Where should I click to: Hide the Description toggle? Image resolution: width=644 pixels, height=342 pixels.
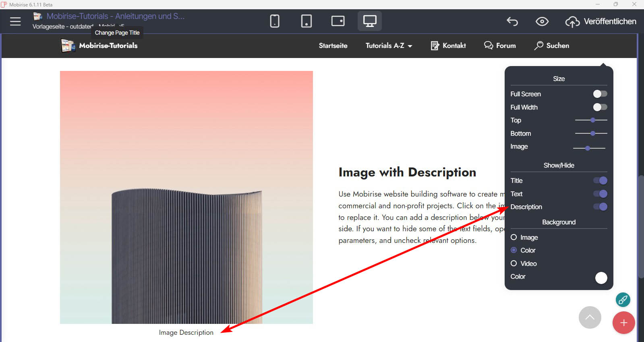[x=600, y=207]
